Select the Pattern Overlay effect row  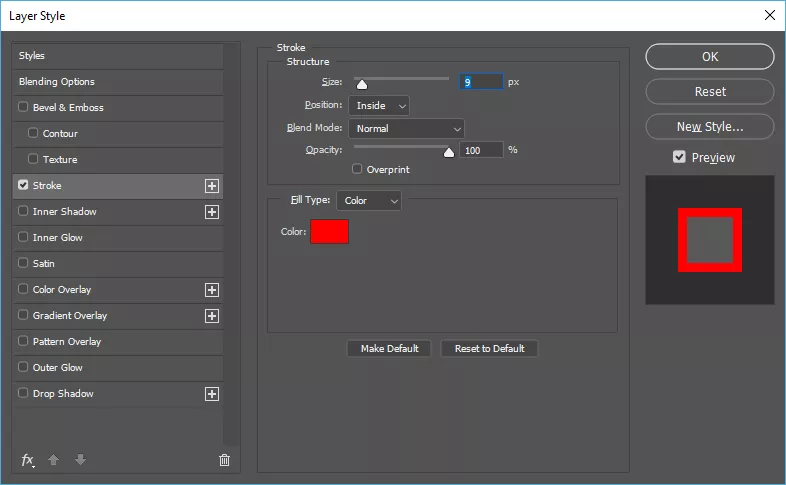(118, 342)
